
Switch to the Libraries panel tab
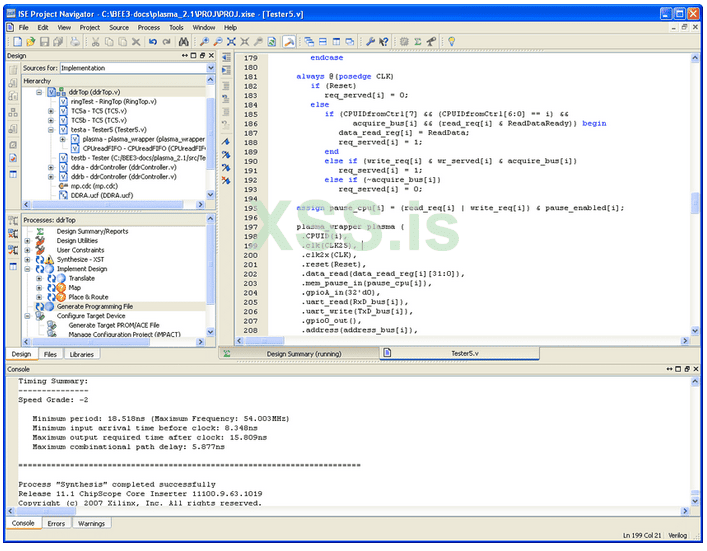[81, 354]
